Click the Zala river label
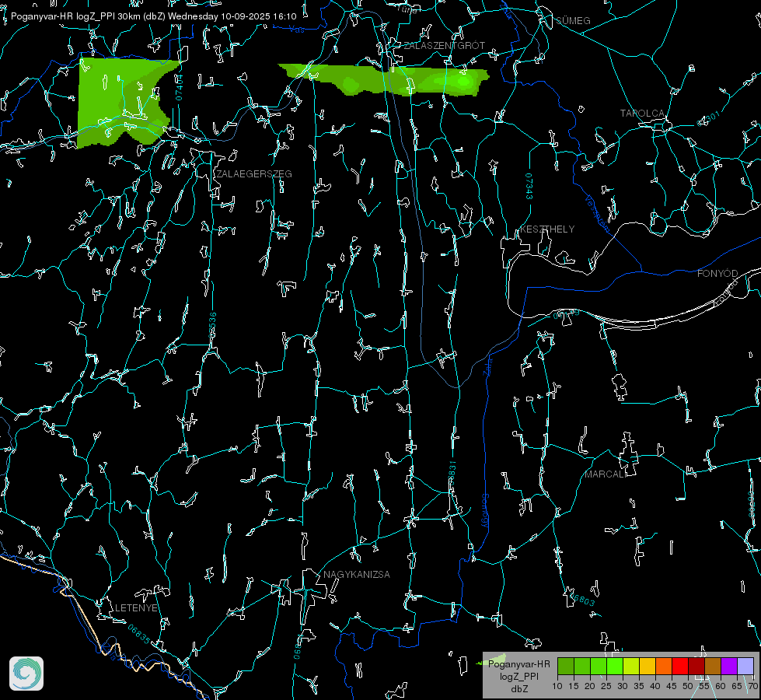Image resolution: width=761 pixels, height=700 pixels. 487,366
